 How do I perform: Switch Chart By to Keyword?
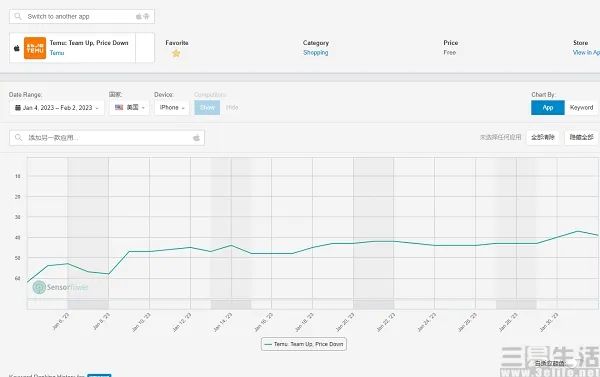pos(581,108)
